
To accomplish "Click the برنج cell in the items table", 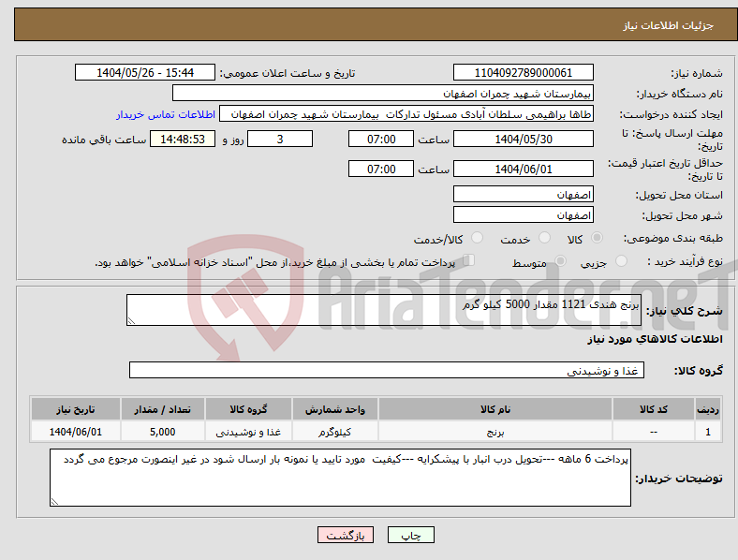I will click(495, 432).
